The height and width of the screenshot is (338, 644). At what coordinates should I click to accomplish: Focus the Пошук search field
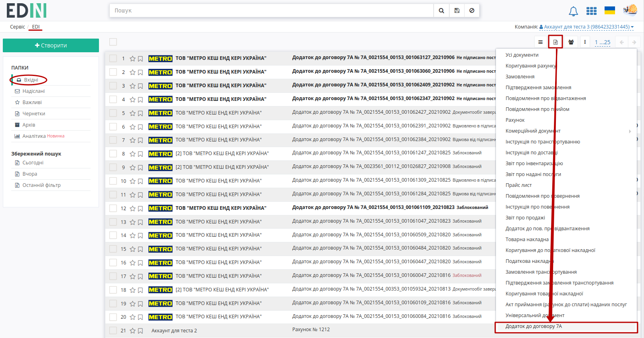[272, 10]
